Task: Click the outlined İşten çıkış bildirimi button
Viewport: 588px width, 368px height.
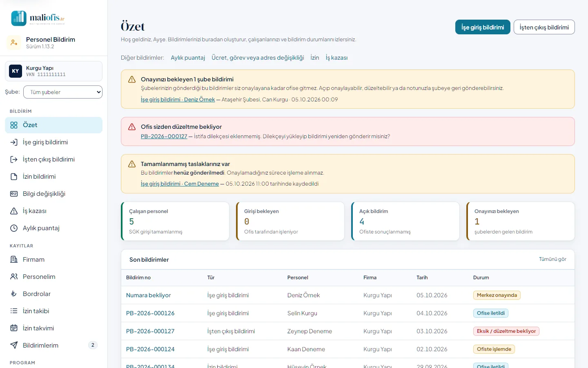Action: point(544,27)
